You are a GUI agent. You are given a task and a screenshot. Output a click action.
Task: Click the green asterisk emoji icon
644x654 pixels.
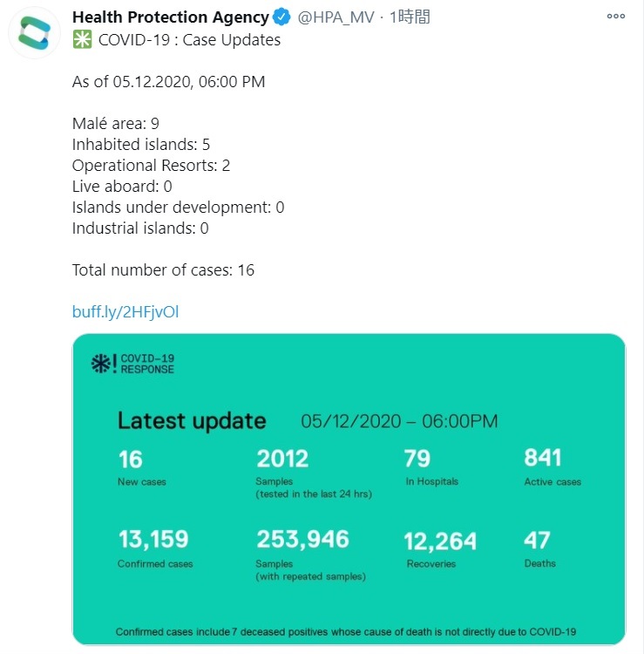click(x=82, y=39)
